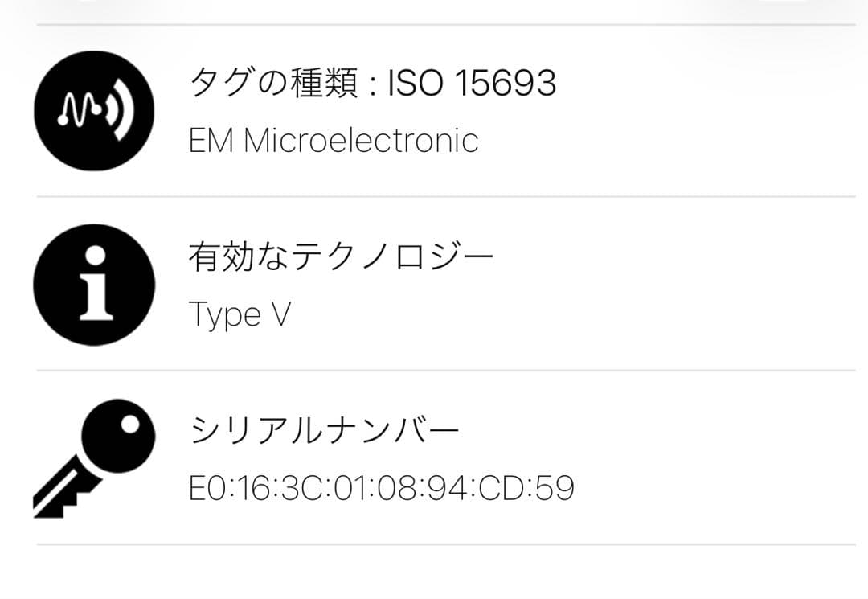The height and width of the screenshot is (599, 868).
Task: Select the ISO 15693 tag type heading
Action: 372,81
